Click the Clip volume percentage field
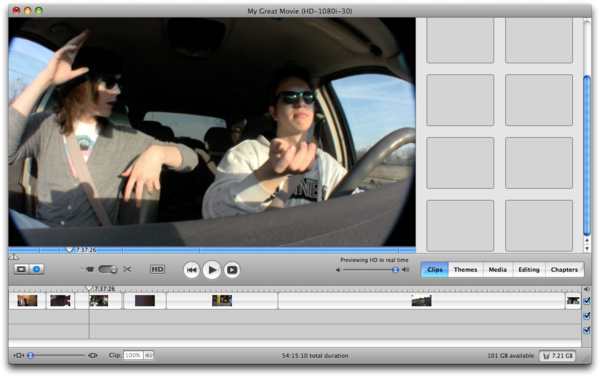 [x=133, y=356]
